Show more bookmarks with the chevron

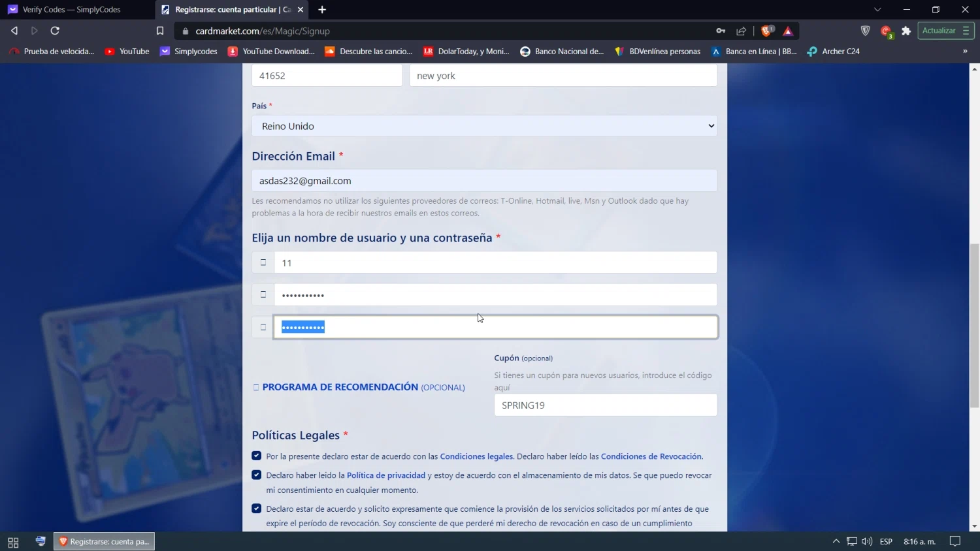coord(965,51)
